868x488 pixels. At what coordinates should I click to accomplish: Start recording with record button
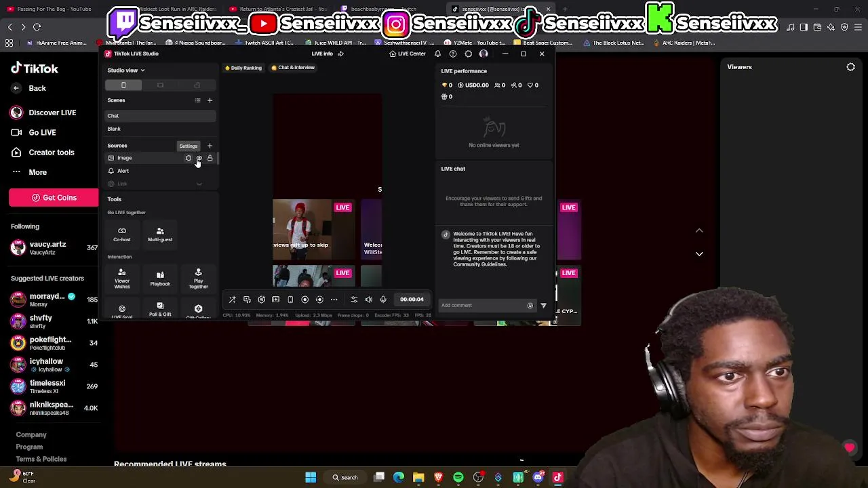(x=304, y=300)
